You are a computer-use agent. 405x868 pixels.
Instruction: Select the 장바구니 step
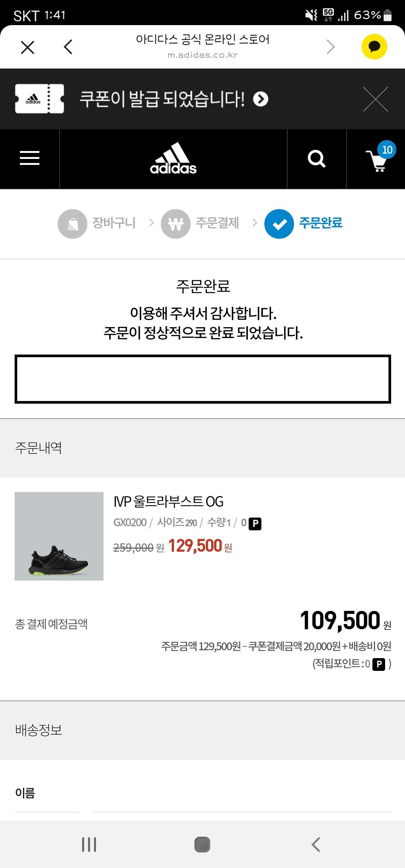(96, 224)
